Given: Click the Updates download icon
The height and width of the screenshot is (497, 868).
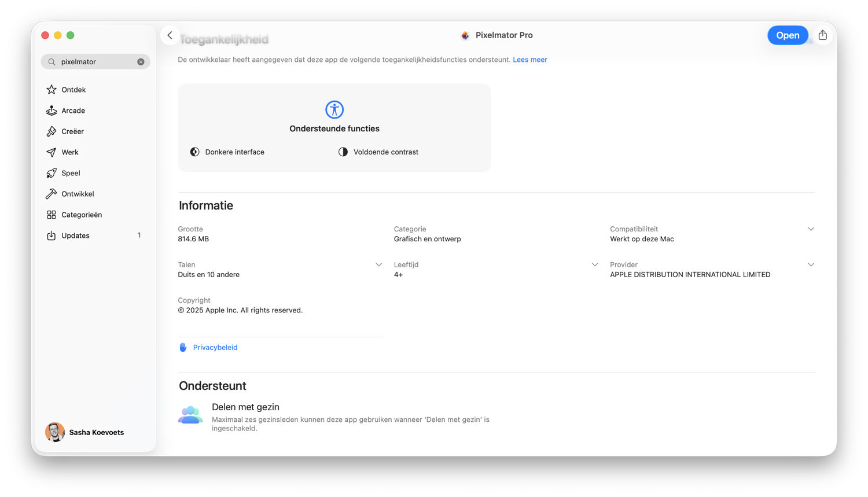Looking at the screenshot, I should 52,235.
